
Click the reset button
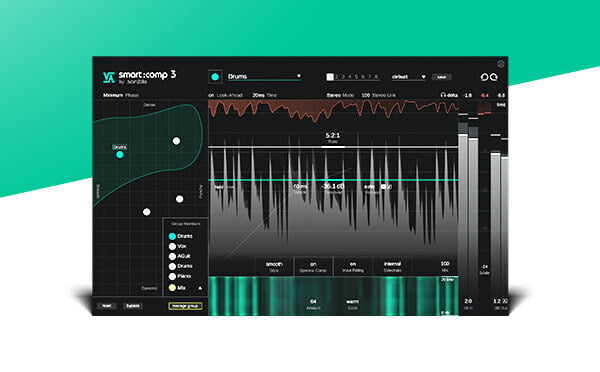pyautogui.click(x=107, y=306)
